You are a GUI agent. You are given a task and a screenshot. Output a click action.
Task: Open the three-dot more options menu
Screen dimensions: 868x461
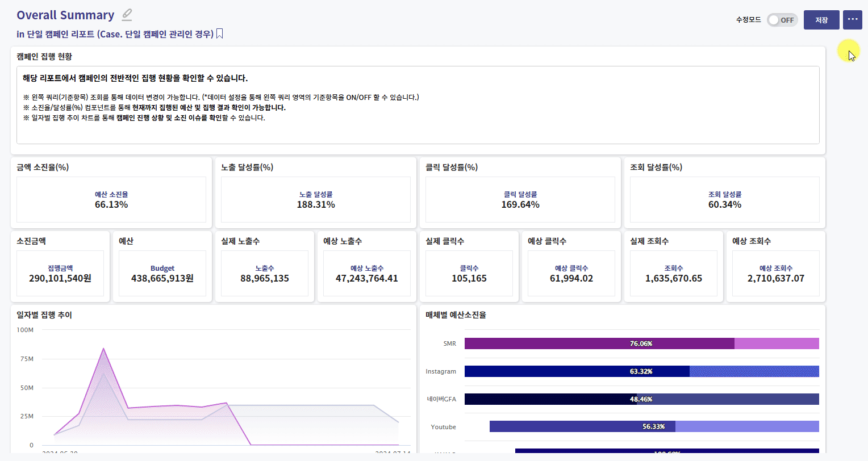tap(853, 20)
